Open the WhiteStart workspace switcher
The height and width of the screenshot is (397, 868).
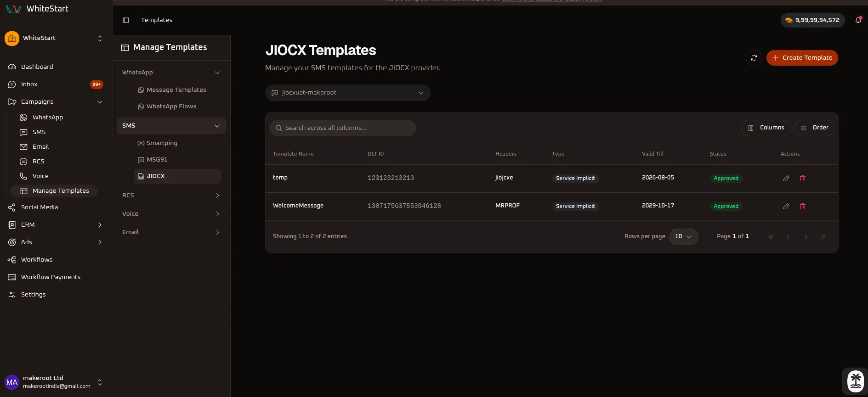pyautogui.click(x=55, y=39)
